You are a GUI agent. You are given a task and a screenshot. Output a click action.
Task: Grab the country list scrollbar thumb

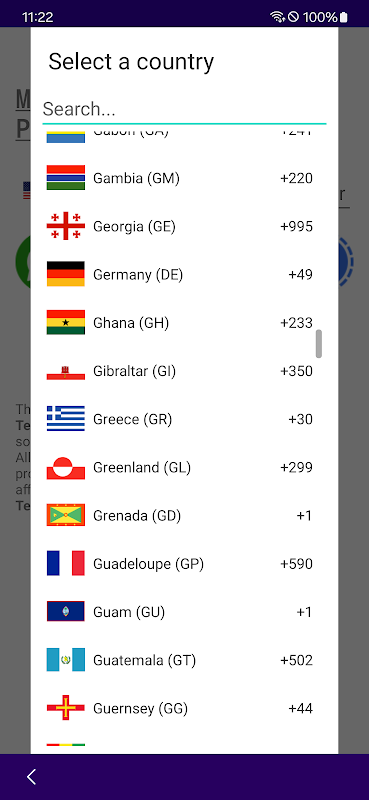point(319,344)
